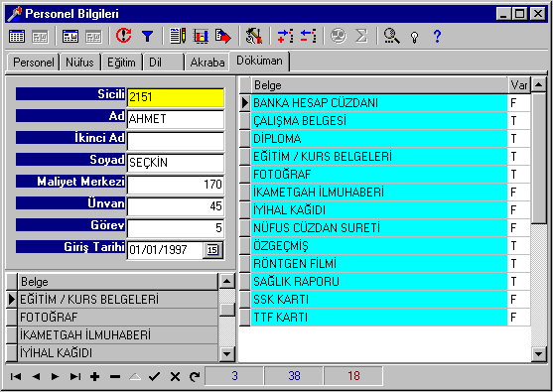
Task: Open the Giriş Tarihi calendar picker
Action: pos(212,250)
